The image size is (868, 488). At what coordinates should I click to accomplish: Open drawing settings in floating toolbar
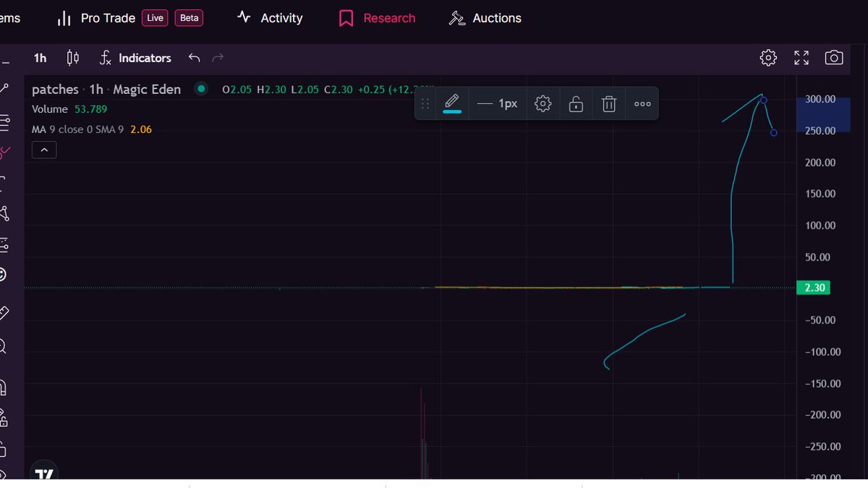[x=542, y=104]
